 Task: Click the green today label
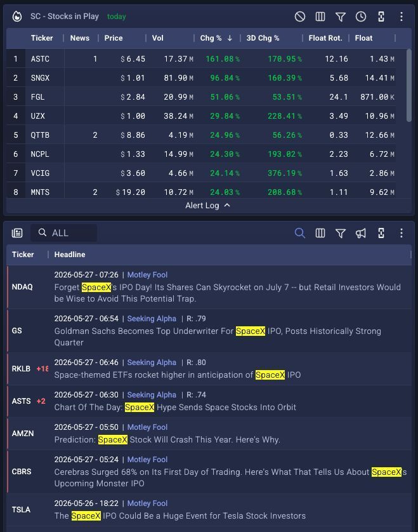(116, 17)
